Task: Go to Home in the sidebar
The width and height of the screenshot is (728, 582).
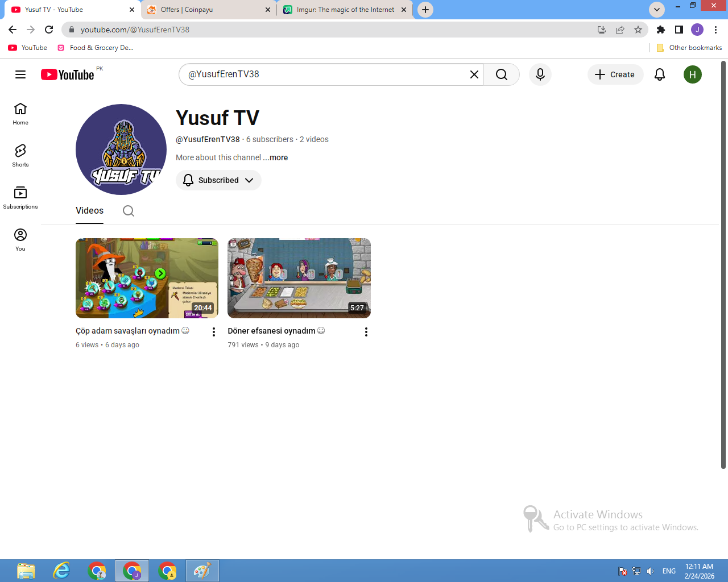Action: tap(20, 114)
